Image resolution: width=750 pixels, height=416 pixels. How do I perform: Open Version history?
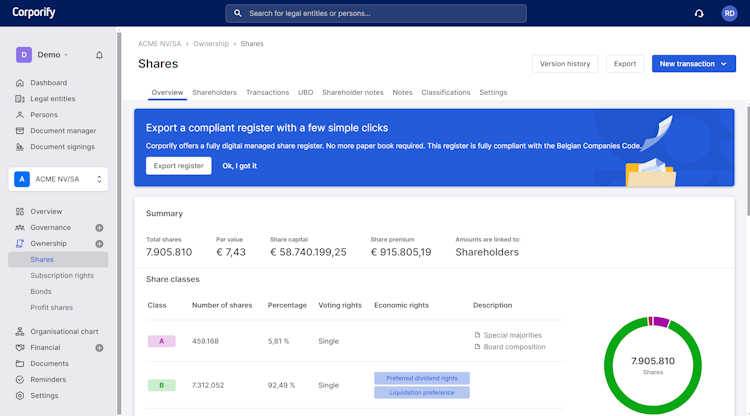(565, 64)
